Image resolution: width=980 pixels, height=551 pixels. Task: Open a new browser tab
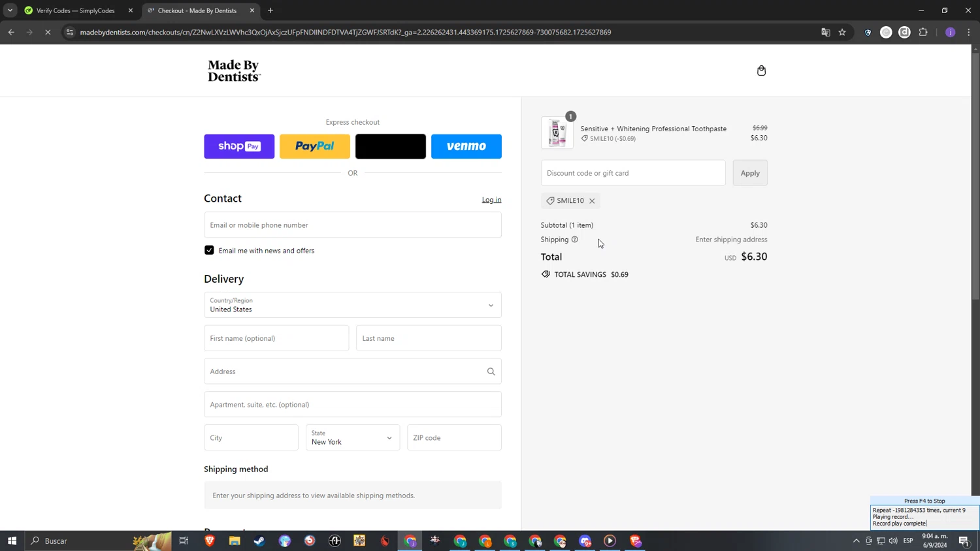pos(270,10)
